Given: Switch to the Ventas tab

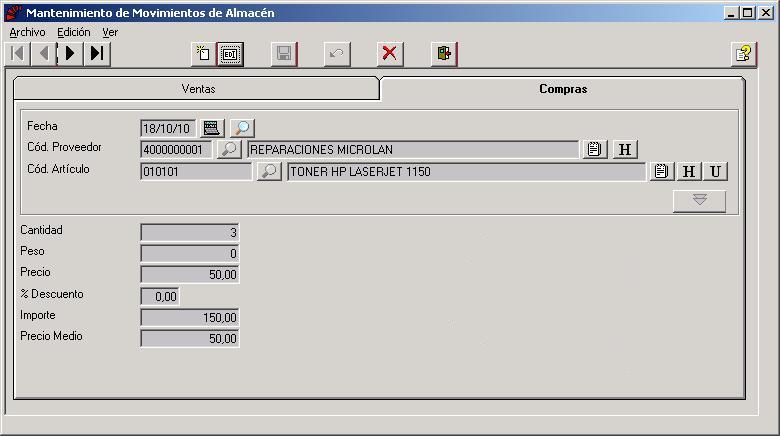Looking at the screenshot, I should coord(197,89).
